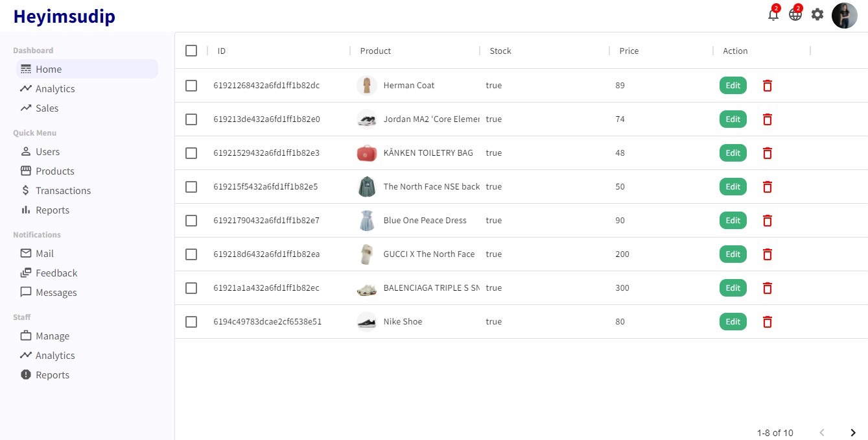Check the BALENCIAGA TRIPLE S checkbox
This screenshot has width=868, height=440.
click(191, 288)
